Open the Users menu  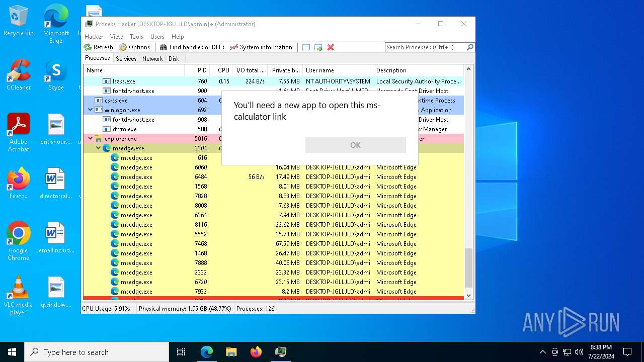pos(157,37)
